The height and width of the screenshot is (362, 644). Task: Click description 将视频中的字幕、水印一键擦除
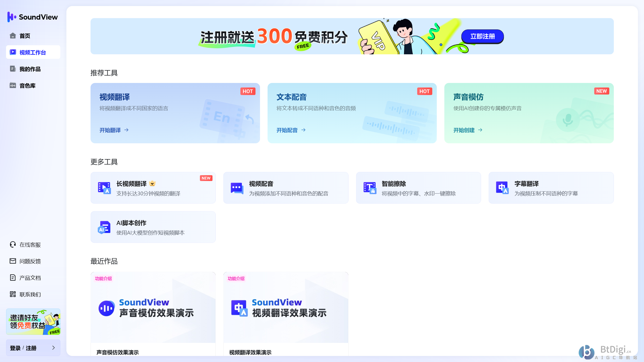[x=419, y=194]
